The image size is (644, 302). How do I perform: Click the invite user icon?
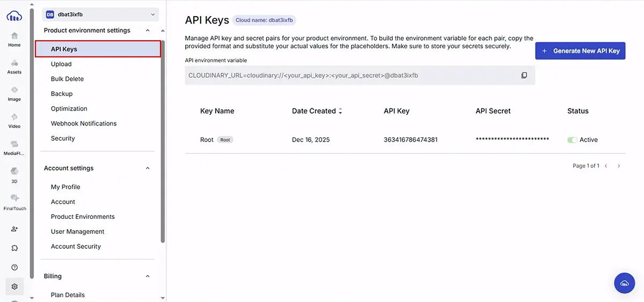click(x=14, y=229)
